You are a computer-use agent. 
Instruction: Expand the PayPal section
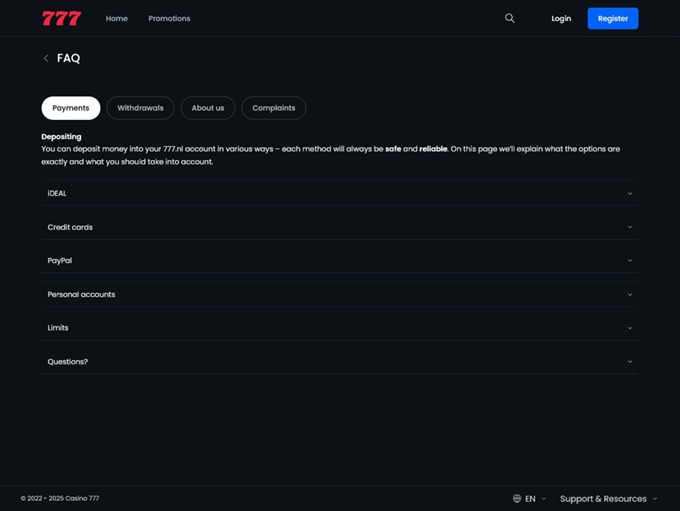coord(339,260)
